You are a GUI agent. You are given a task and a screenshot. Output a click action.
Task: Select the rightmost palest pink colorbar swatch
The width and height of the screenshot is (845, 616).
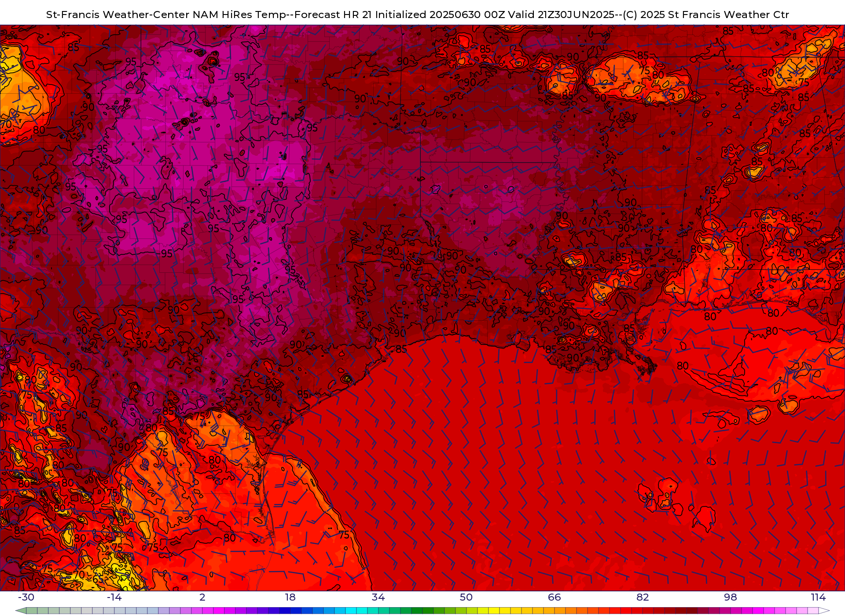pos(813,611)
